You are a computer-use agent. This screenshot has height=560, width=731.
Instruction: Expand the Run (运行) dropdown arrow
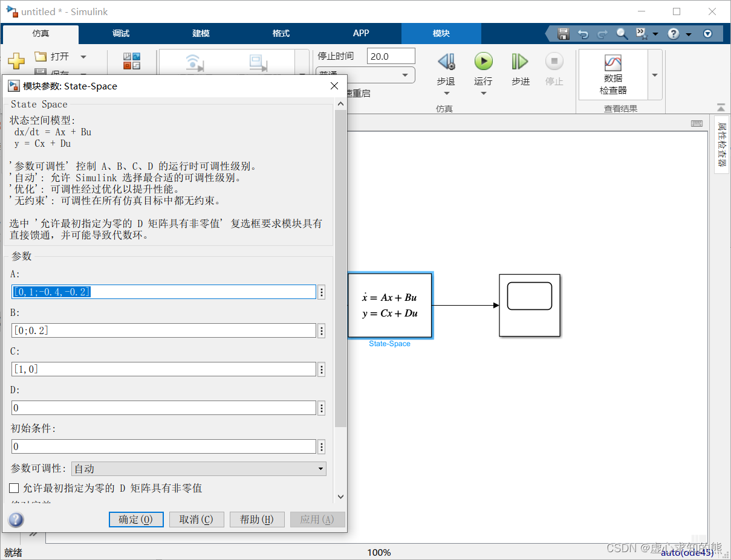click(x=483, y=93)
